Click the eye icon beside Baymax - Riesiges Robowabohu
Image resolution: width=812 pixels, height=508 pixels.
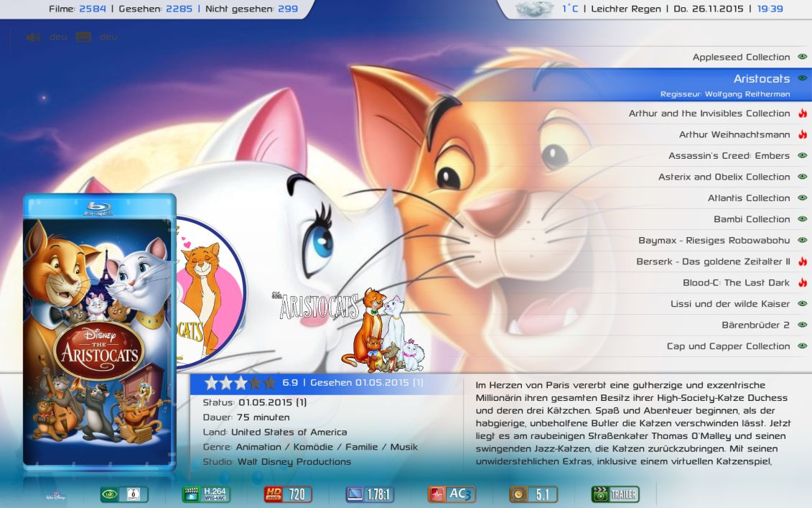(802, 241)
